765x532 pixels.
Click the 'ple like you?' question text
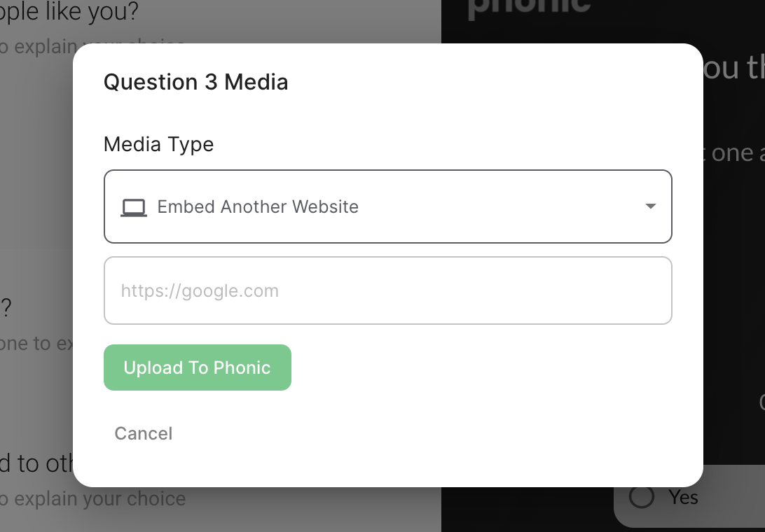tap(69, 11)
